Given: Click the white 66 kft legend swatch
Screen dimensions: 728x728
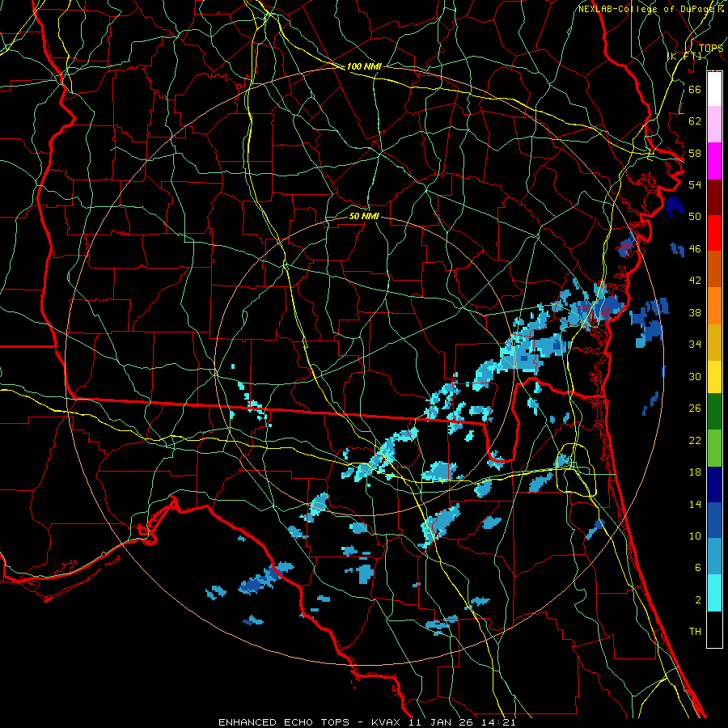Looking at the screenshot, I should click(x=714, y=89).
